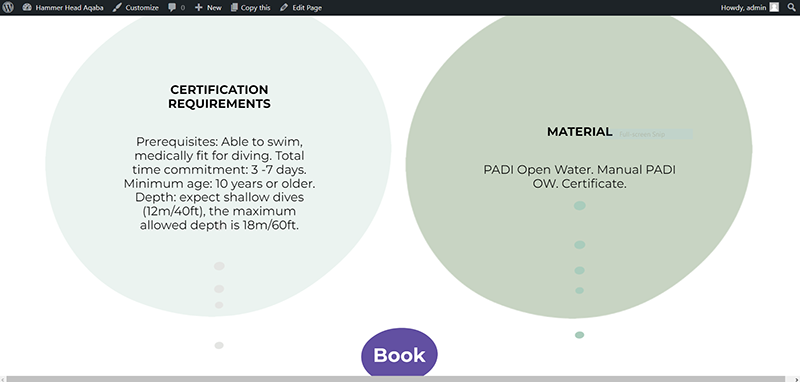Open the Hammer Head Aqaba site menu

coord(69,8)
